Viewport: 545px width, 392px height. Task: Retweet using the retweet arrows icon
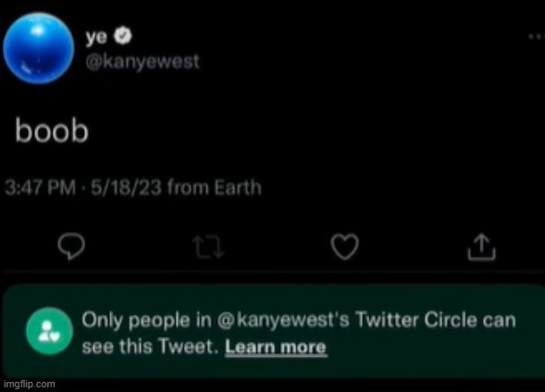tap(208, 247)
